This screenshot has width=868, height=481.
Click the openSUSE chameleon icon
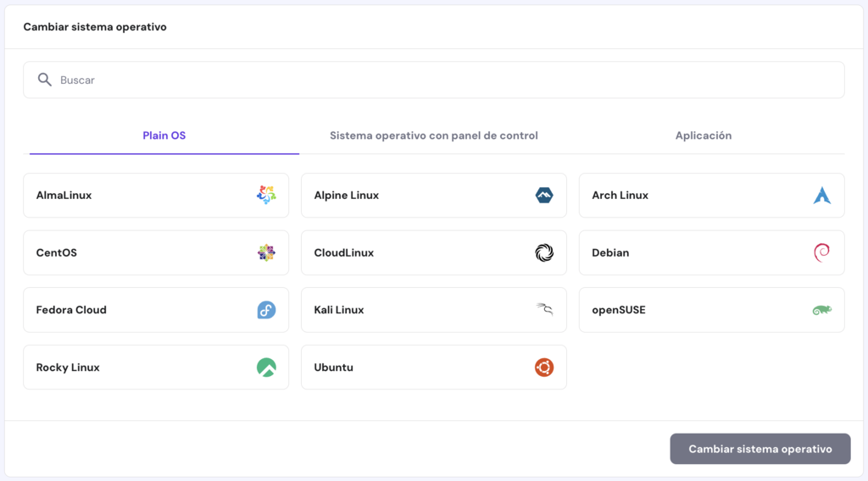pyautogui.click(x=821, y=310)
